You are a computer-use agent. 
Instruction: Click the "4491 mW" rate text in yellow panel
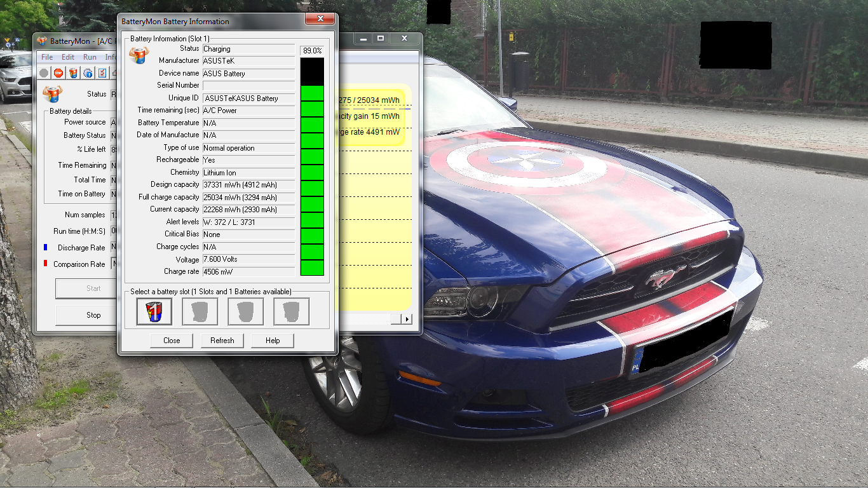[x=383, y=132]
